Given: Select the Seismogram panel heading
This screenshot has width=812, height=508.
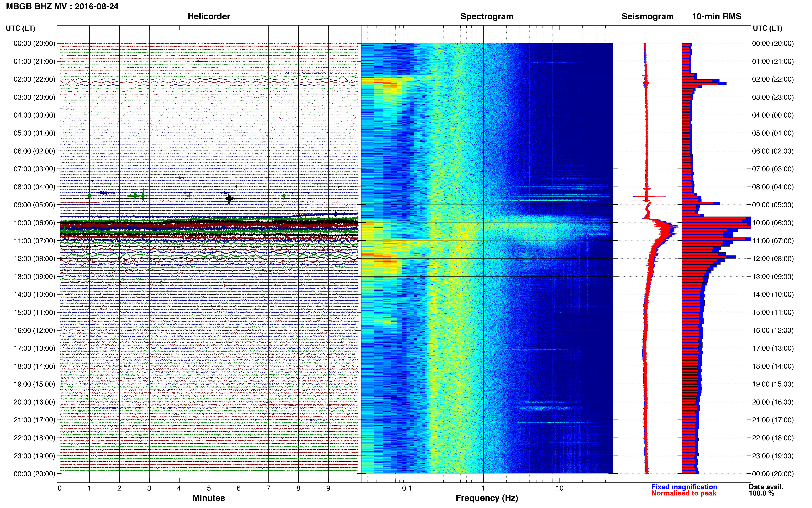Looking at the screenshot, I should point(648,16).
